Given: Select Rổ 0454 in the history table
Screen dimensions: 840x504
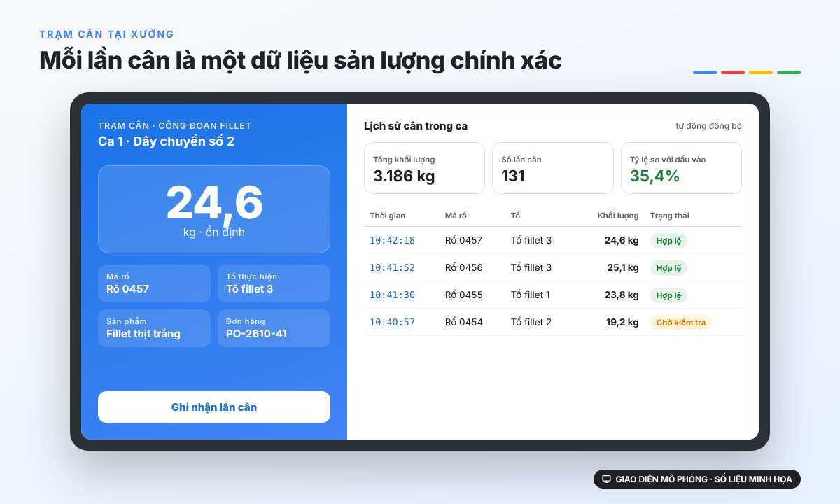Looking at the screenshot, I should click(x=464, y=322).
